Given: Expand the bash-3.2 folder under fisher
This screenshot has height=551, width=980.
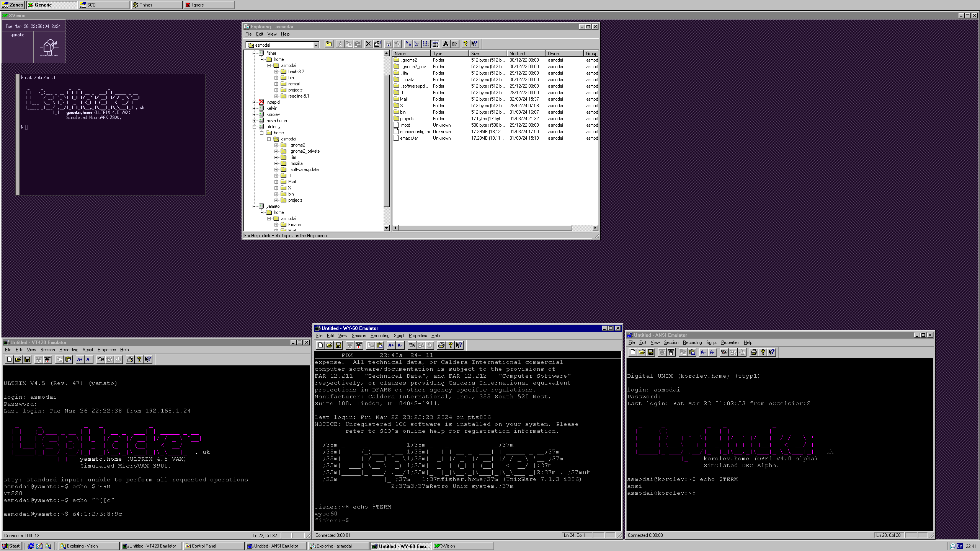Looking at the screenshot, I should pyautogui.click(x=276, y=72).
